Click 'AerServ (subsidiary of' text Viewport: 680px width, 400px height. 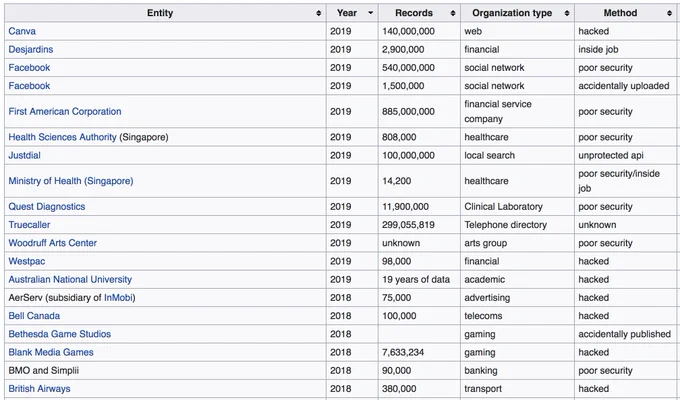[55, 298]
